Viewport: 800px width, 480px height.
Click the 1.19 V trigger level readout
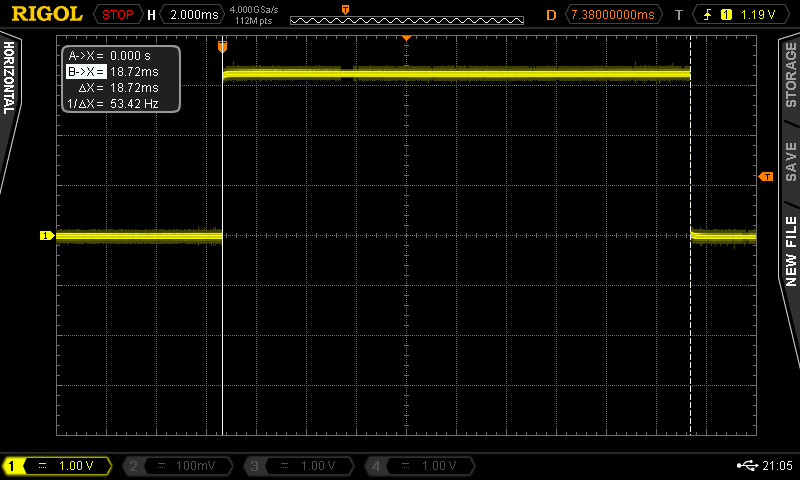[x=759, y=14]
